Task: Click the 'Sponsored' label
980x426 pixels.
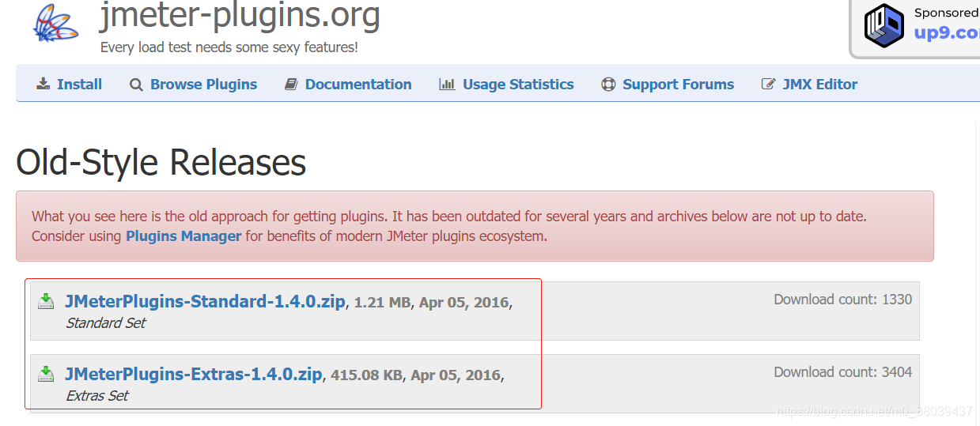Action: [947, 13]
